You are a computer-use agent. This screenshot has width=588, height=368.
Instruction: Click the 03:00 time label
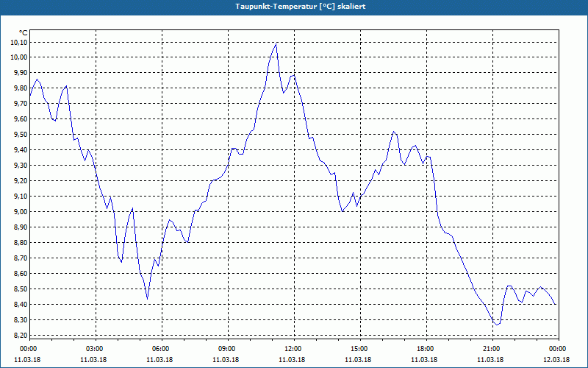click(x=94, y=349)
